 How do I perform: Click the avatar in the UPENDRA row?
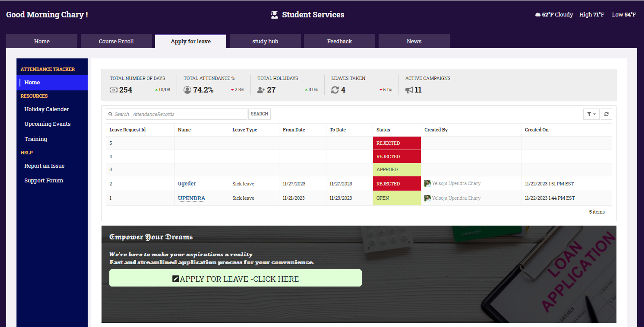coord(427,198)
